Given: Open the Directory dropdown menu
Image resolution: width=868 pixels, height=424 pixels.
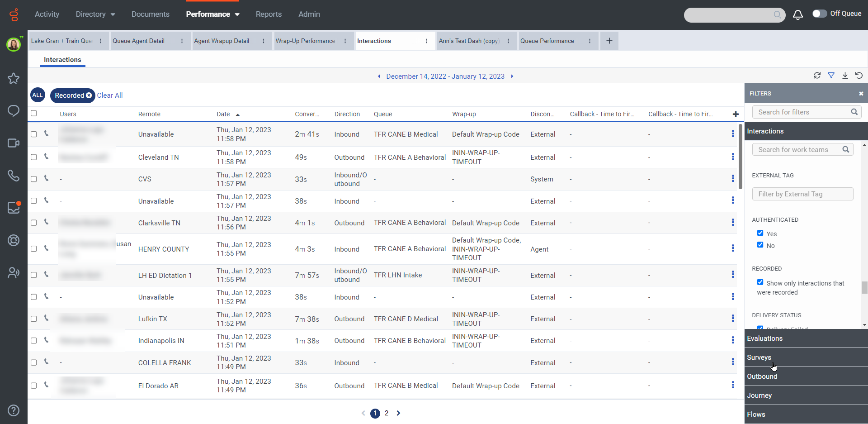Looking at the screenshot, I should point(95,14).
